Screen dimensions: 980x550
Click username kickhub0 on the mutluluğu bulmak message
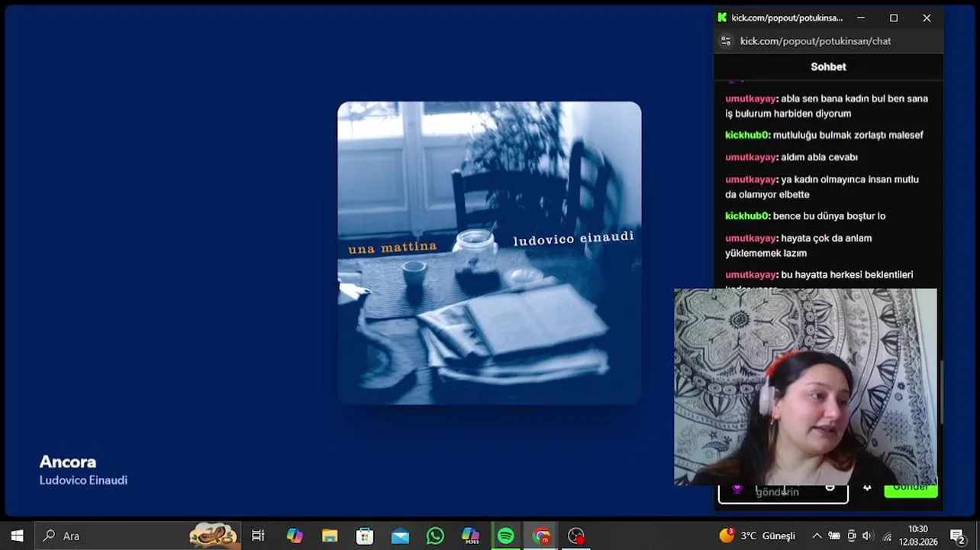(746, 135)
